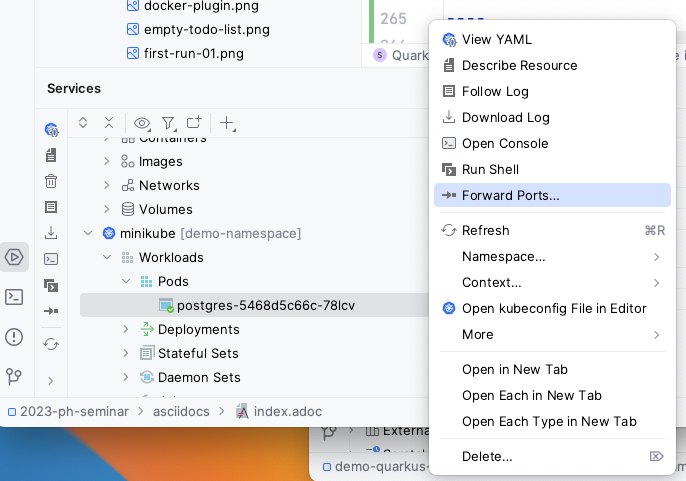The height and width of the screenshot is (481, 686).
Task: Choose Open Each Type in New Tab
Action: click(552, 421)
